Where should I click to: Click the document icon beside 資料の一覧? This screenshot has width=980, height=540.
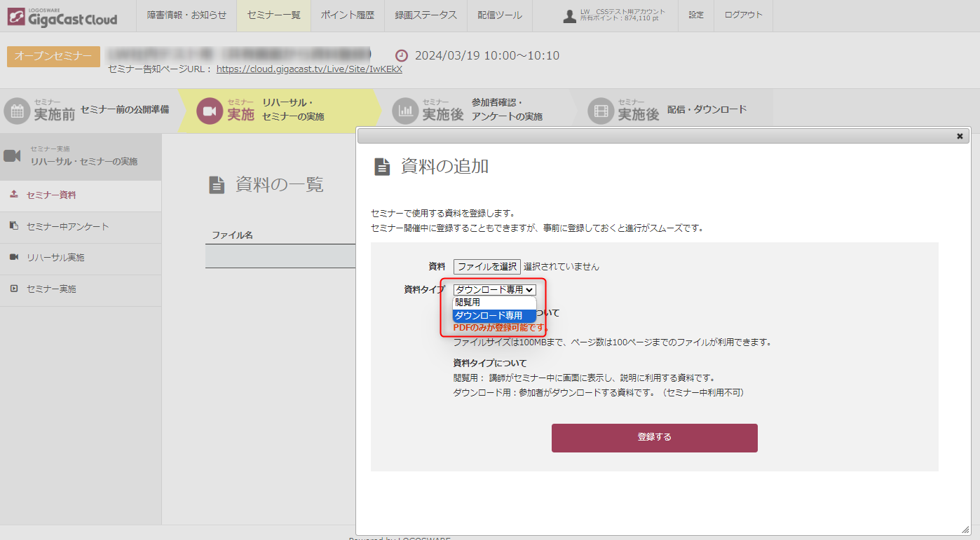coord(218,185)
